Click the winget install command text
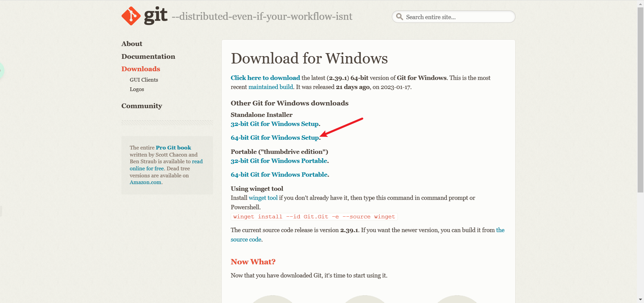This screenshot has height=303, width=644. pos(314,217)
